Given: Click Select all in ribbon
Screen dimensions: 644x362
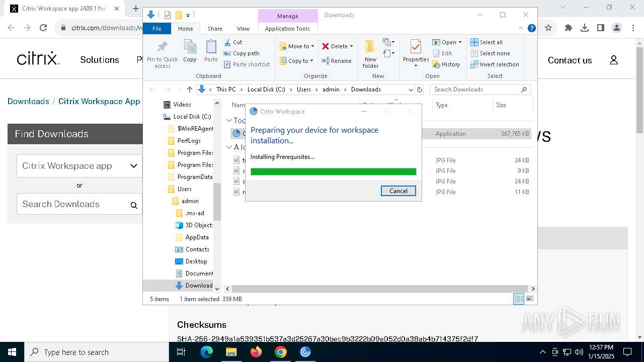Looking at the screenshot, I should pos(487,42).
